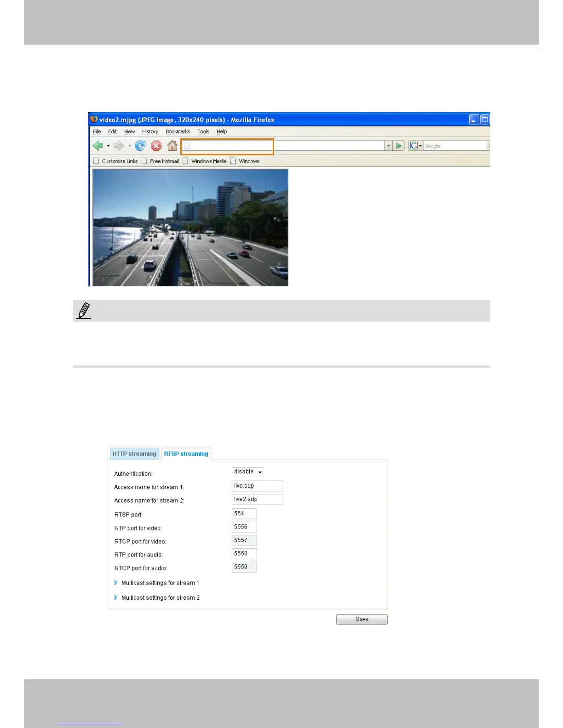The height and width of the screenshot is (728, 563).
Task: Click the green Go arrow button
Action: (399, 146)
